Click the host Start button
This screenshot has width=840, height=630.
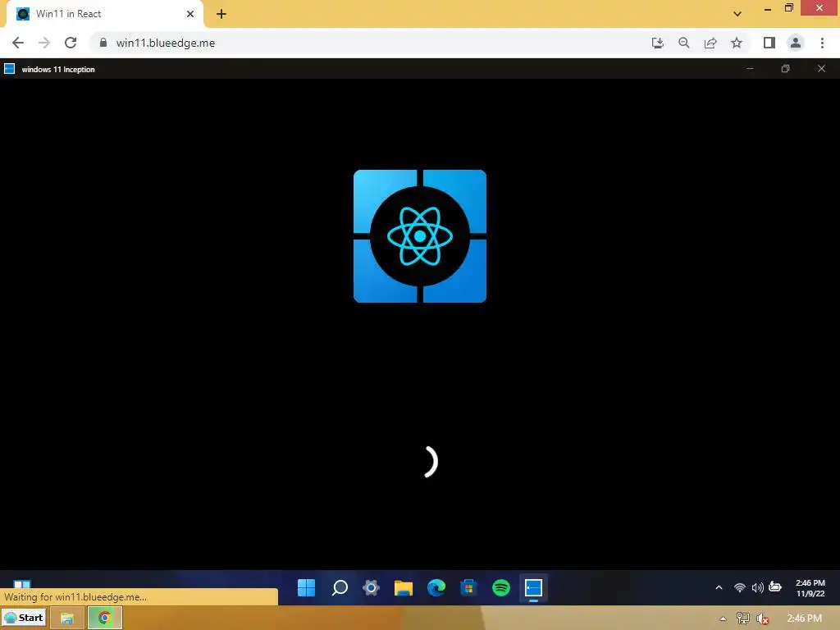pos(24,618)
